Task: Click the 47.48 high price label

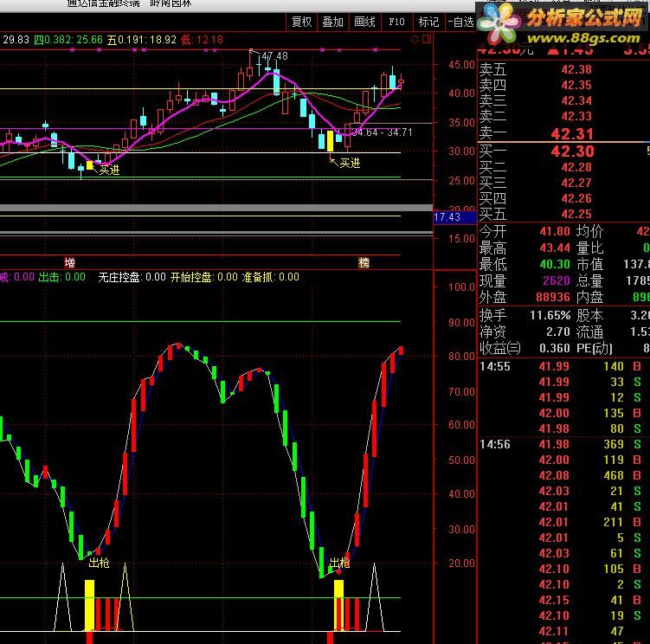Action: (x=274, y=56)
